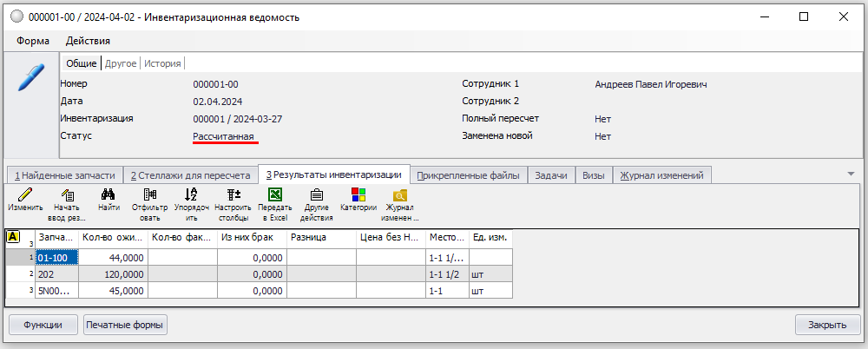Expand the tab overflow arrow at right
Image resolution: width=868 pixels, height=349 pixels.
click(x=850, y=174)
